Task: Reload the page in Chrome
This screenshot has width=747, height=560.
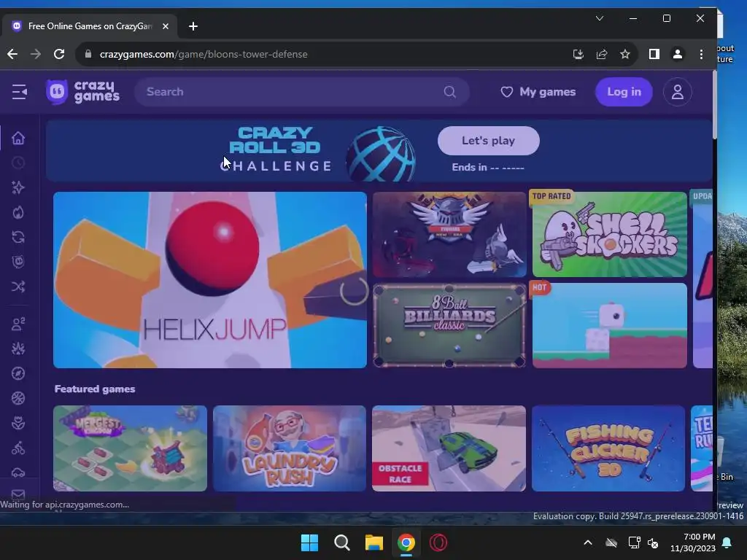Action: coord(59,54)
